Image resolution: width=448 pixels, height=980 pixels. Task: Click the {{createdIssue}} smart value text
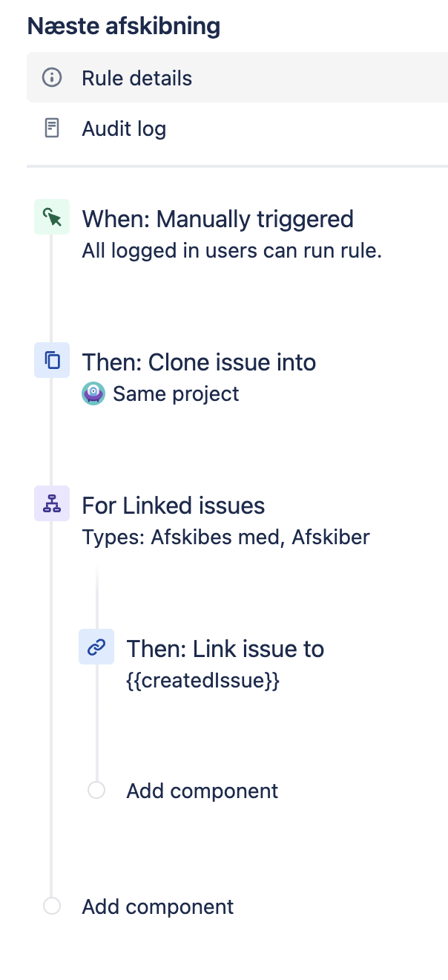pos(203,681)
